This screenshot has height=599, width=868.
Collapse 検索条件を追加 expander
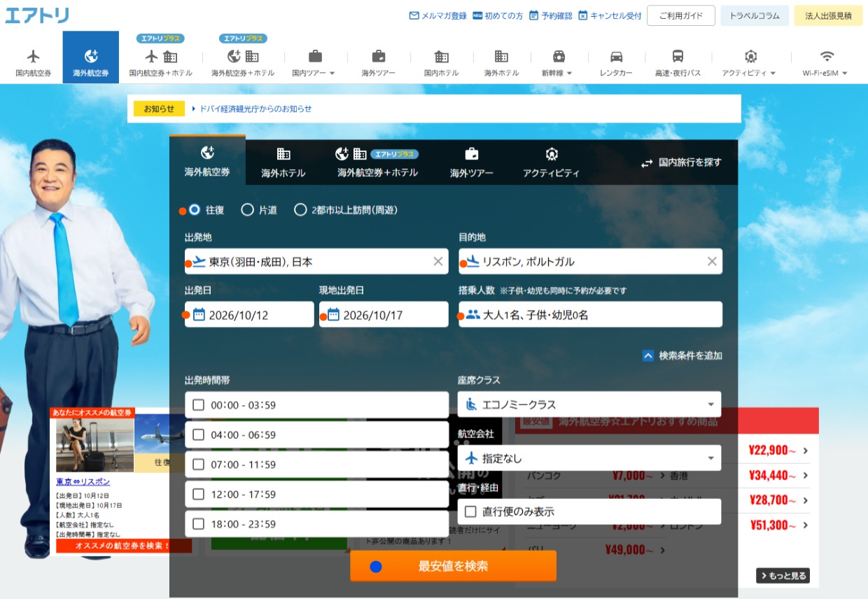(682, 355)
